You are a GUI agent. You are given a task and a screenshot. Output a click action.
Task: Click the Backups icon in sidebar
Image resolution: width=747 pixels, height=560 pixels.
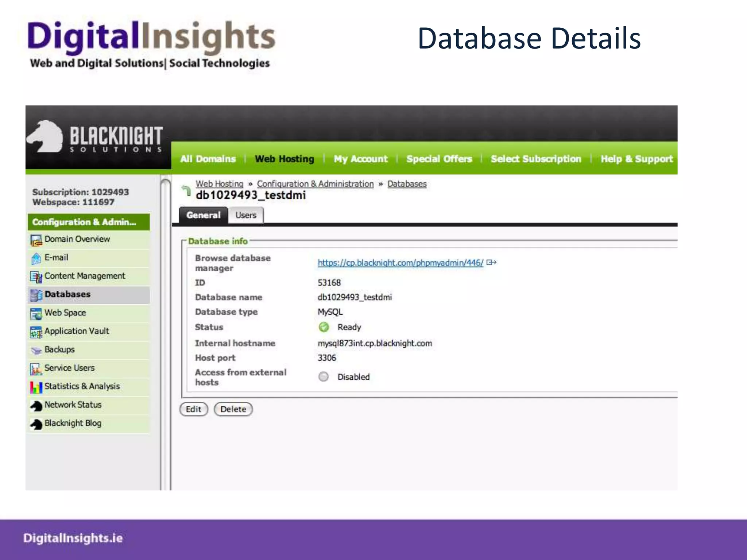click(36, 350)
